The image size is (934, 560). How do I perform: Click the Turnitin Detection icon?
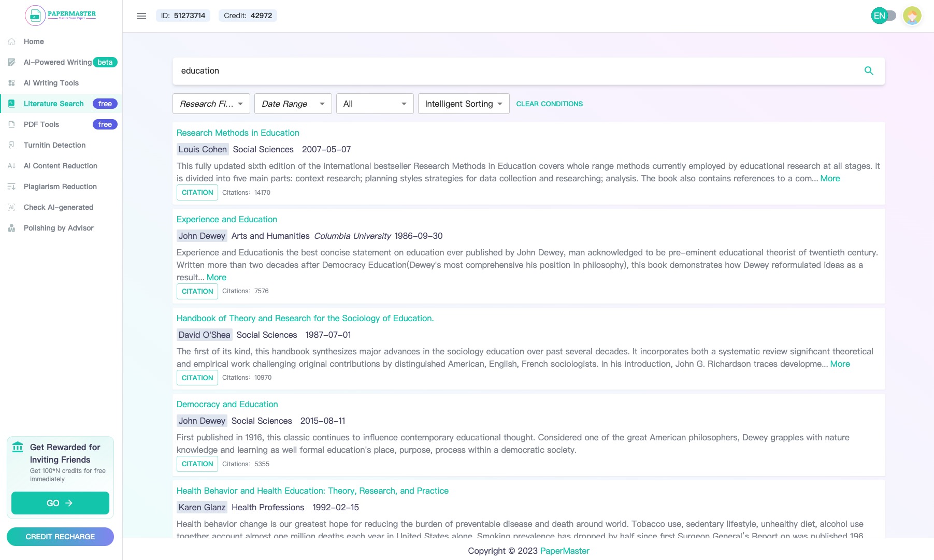pyautogui.click(x=11, y=145)
